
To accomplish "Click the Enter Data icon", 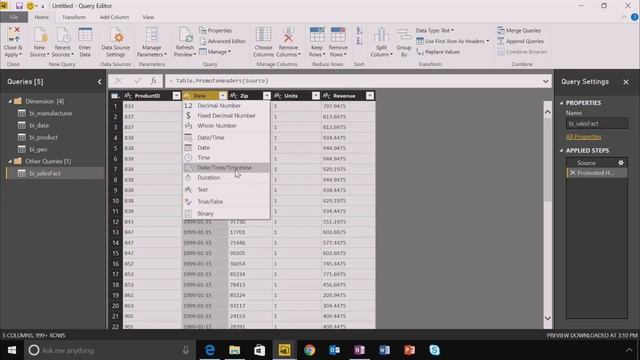I will 85,35.
